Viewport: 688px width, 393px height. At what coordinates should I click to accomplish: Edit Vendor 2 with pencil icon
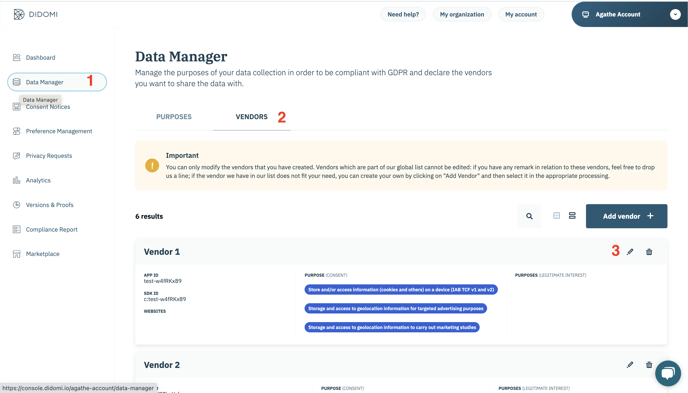point(630,364)
